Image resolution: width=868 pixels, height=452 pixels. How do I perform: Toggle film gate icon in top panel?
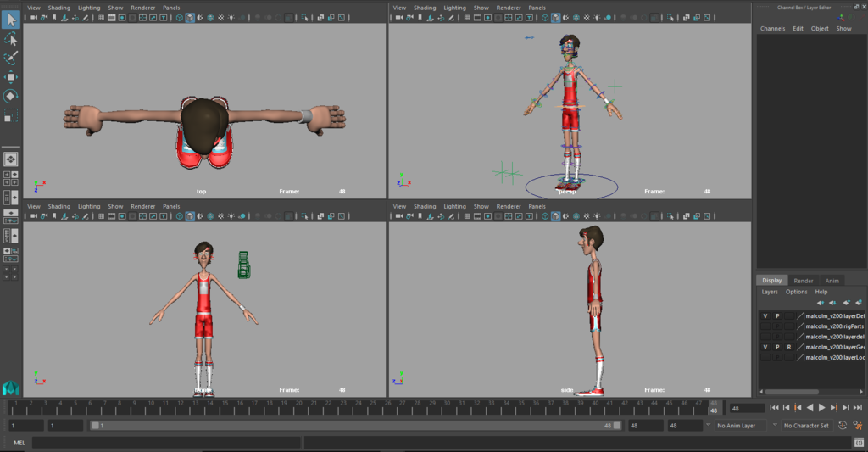(112, 18)
